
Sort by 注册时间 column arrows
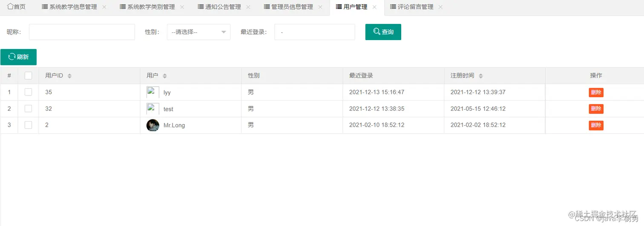[x=481, y=76]
